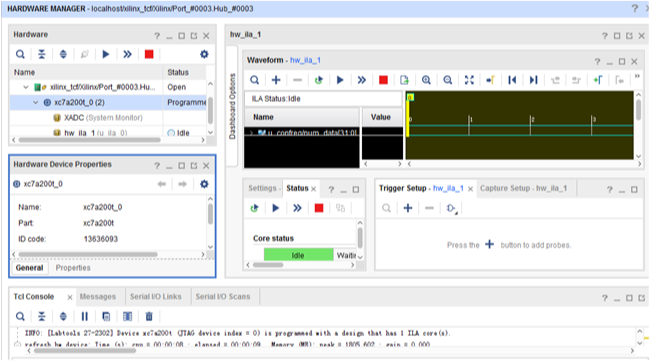The image size is (651, 362).
Task: Go to last time in waveform
Action: click(534, 80)
